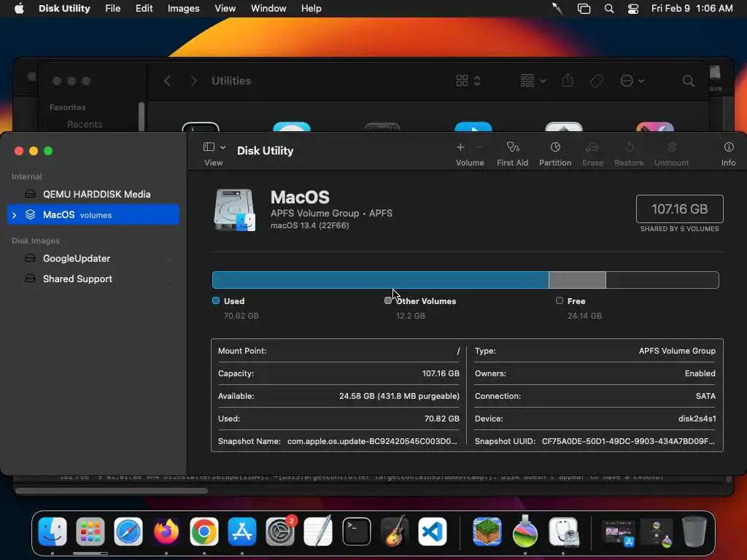Click the disk2s4s1 device value

[x=697, y=419]
